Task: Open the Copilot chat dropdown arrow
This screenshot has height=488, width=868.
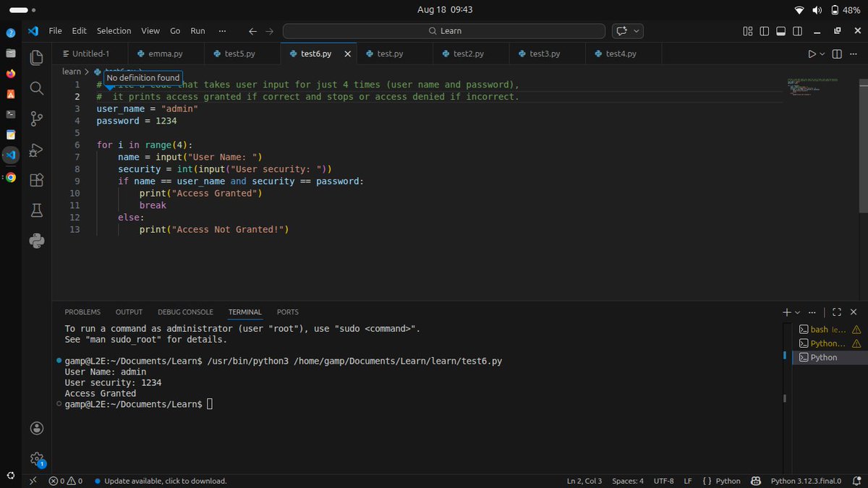Action: click(x=637, y=31)
